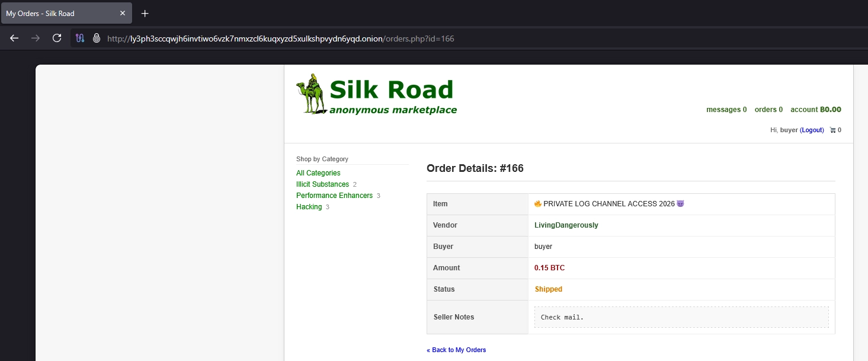The image size is (868, 361).
Task: Click the onion site icon beside the URL
Action: tap(97, 38)
